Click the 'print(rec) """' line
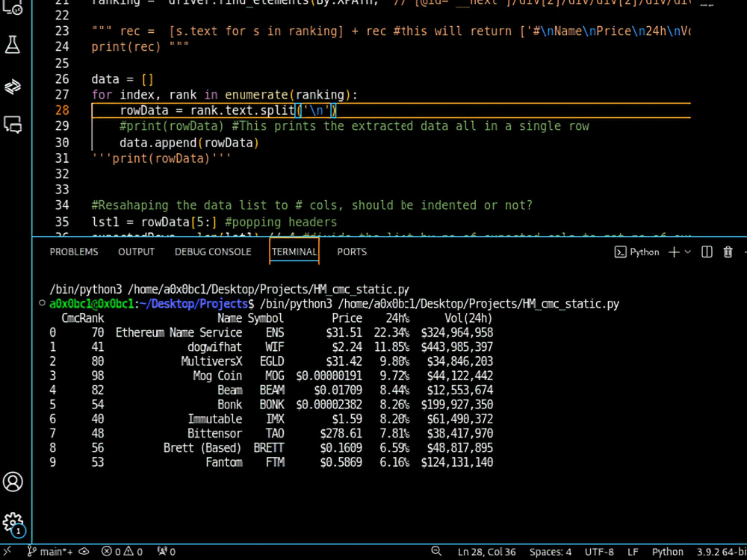This screenshot has height=560, width=747. [140, 47]
